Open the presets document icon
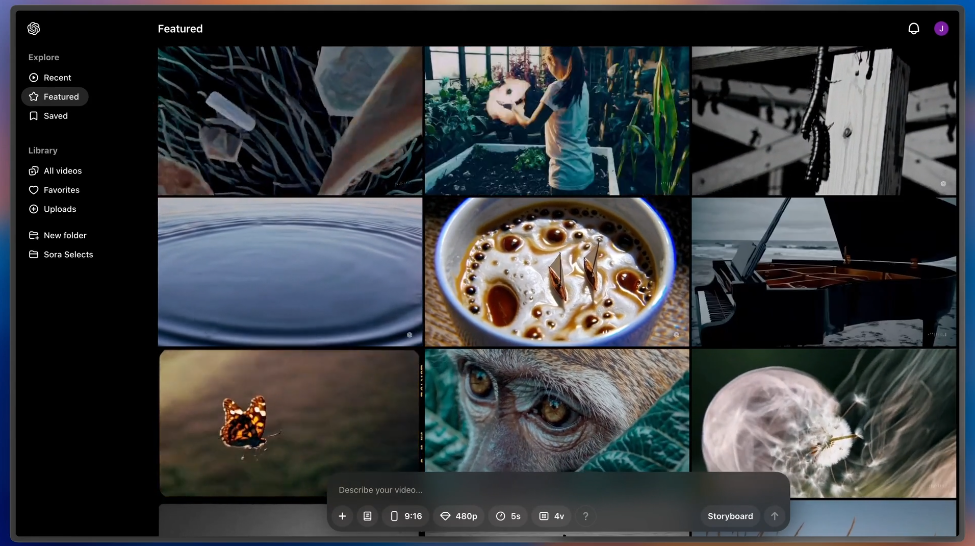 [367, 516]
